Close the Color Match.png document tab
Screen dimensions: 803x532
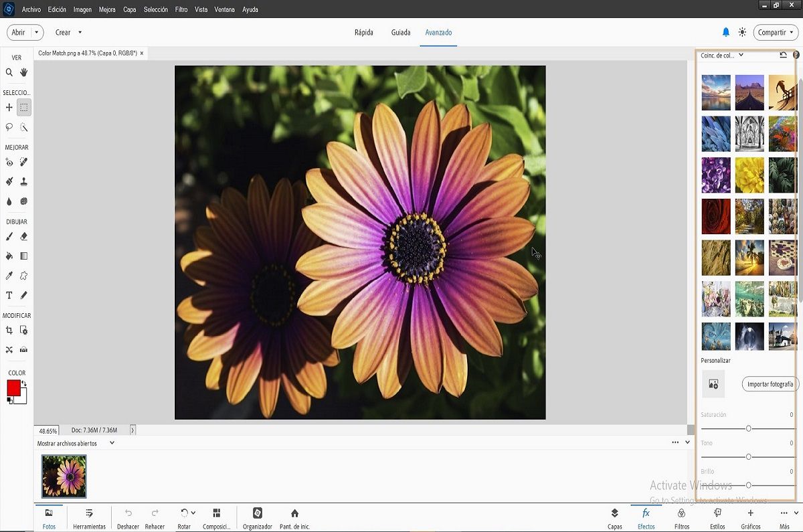click(142, 53)
